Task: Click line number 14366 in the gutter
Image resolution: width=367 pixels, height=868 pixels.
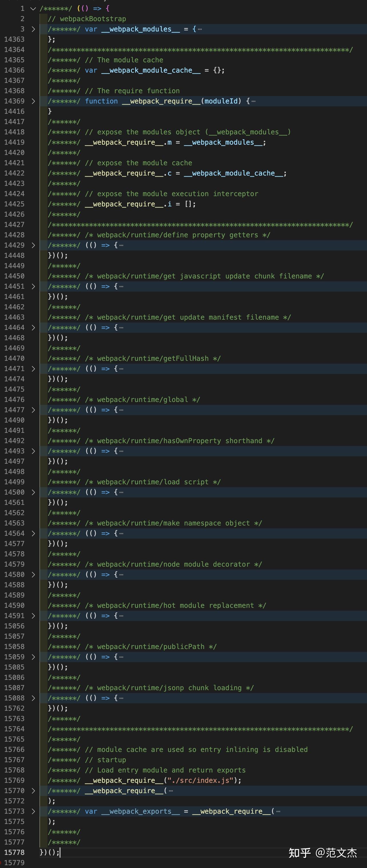Action: point(14,70)
